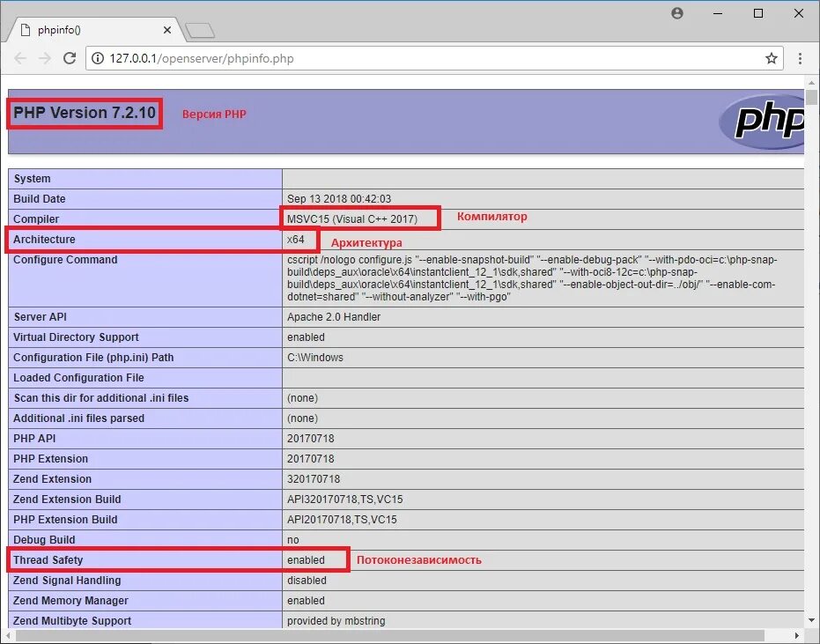Click the 'Thread Safety' row label
The height and width of the screenshot is (644, 820).
[x=48, y=559]
